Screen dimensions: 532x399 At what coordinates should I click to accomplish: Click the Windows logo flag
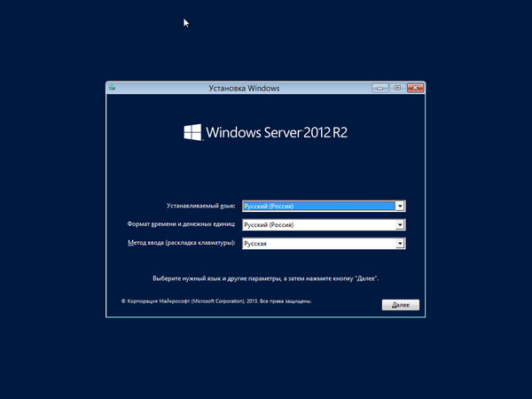pyautogui.click(x=192, y=132)
